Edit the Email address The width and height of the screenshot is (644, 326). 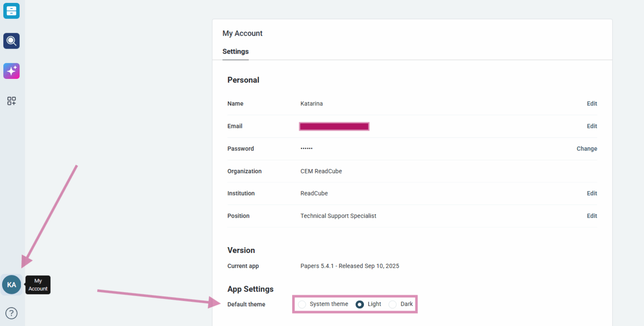coord(592,126)
